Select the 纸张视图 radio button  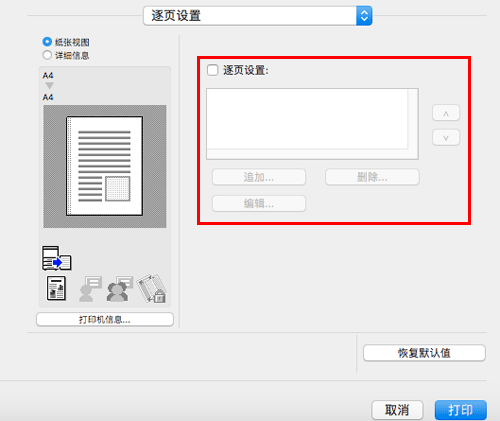(x=47, y=42)
